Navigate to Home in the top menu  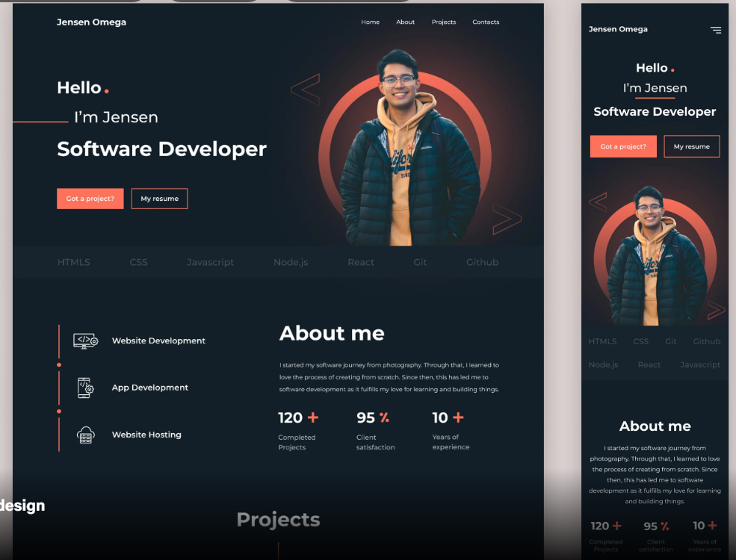point(370,22)
